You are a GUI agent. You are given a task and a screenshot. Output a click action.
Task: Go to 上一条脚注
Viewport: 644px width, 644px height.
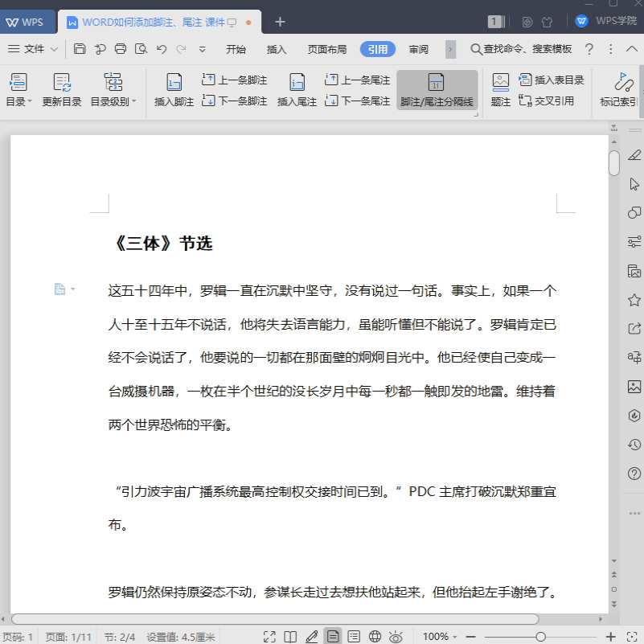pyautogui.click(x=235, y=80)
